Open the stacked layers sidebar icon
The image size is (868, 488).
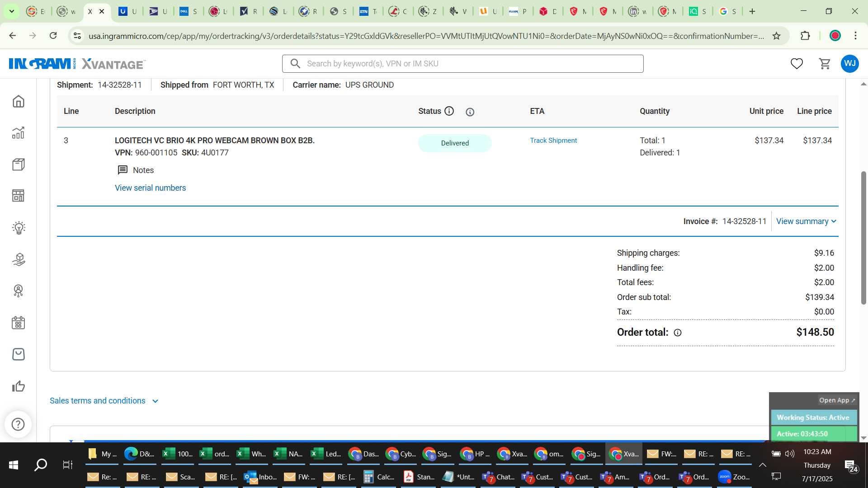pos(19,259)
